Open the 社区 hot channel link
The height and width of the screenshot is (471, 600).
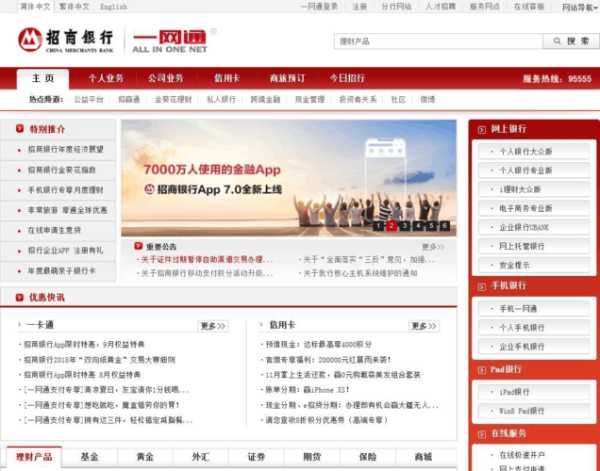click(398, 99)
